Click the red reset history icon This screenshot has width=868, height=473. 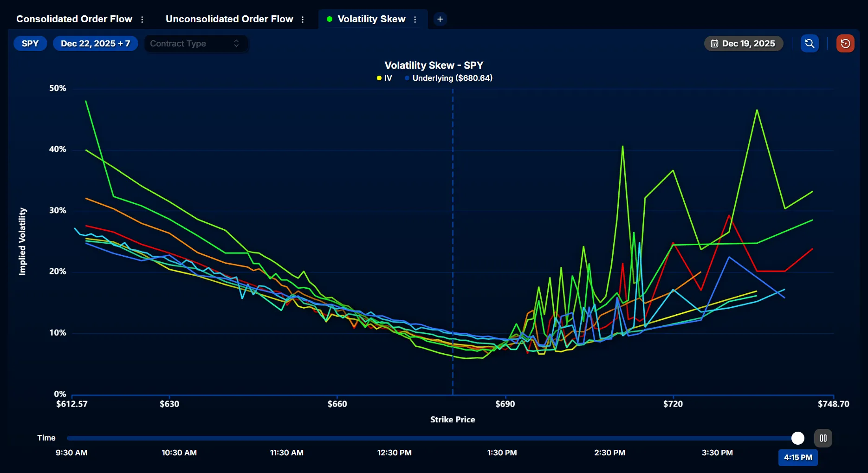(x=845, y=44)
